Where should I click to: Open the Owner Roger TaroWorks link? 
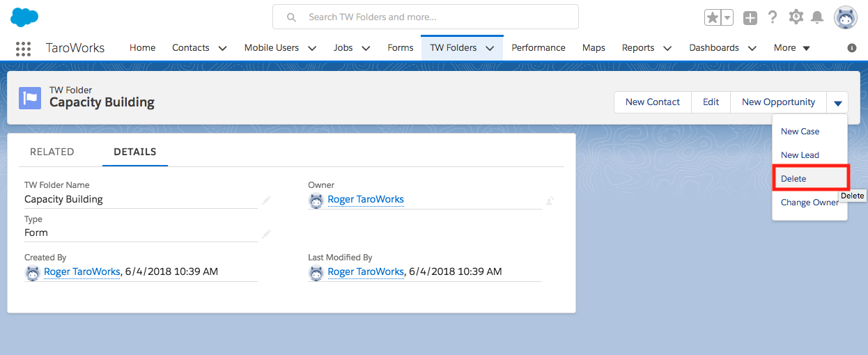point(366,199)
